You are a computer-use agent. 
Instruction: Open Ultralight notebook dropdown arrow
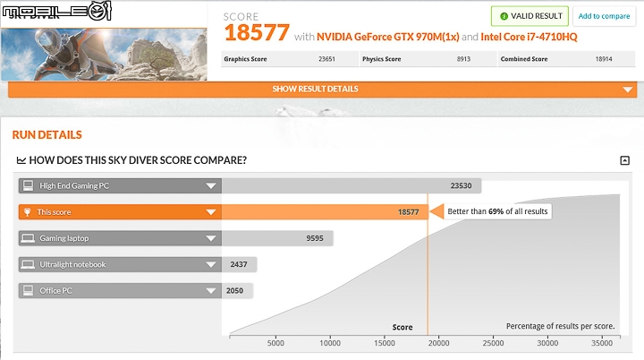click(211, 264)
